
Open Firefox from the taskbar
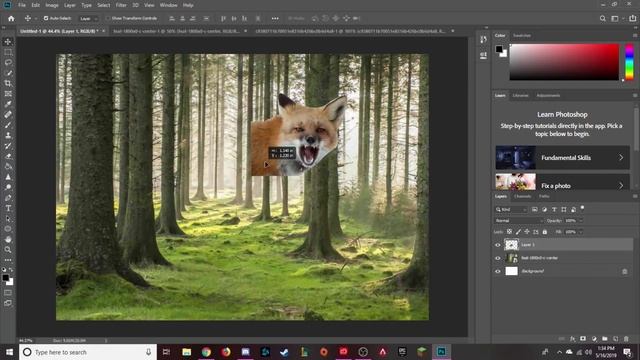[x=226, y=352]
